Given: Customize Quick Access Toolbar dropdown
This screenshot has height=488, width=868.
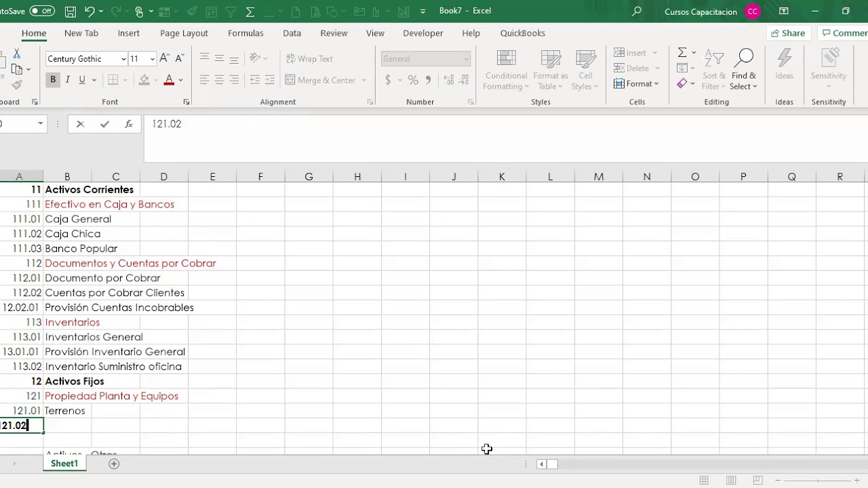Looking at the screenshot, I should [423, 12].
